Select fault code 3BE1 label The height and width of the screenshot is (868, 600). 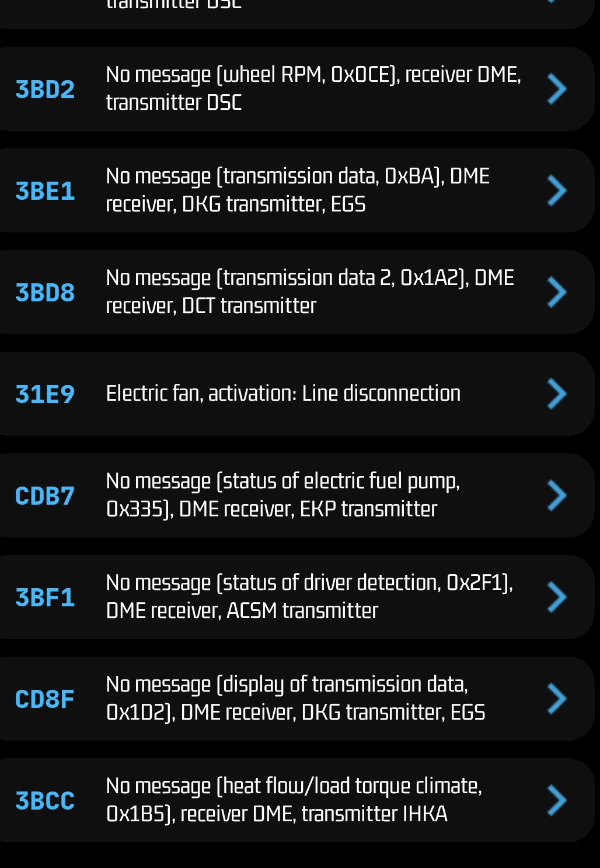pos(45,191)
